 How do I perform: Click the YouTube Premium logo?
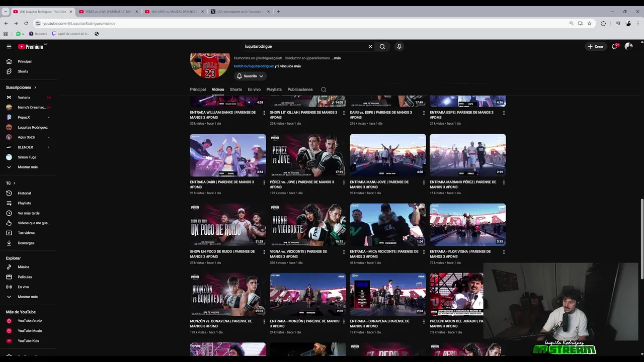pyautogui.click(x=31, y=46)
